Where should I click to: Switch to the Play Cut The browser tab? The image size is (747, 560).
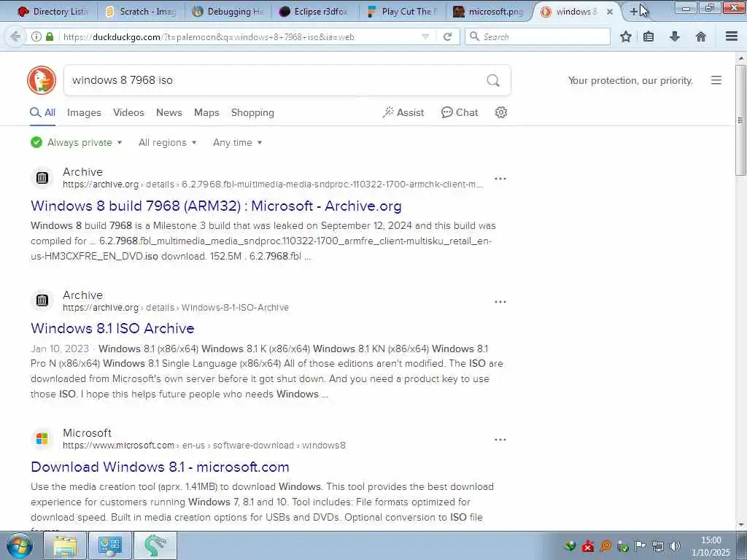[403, 12]
